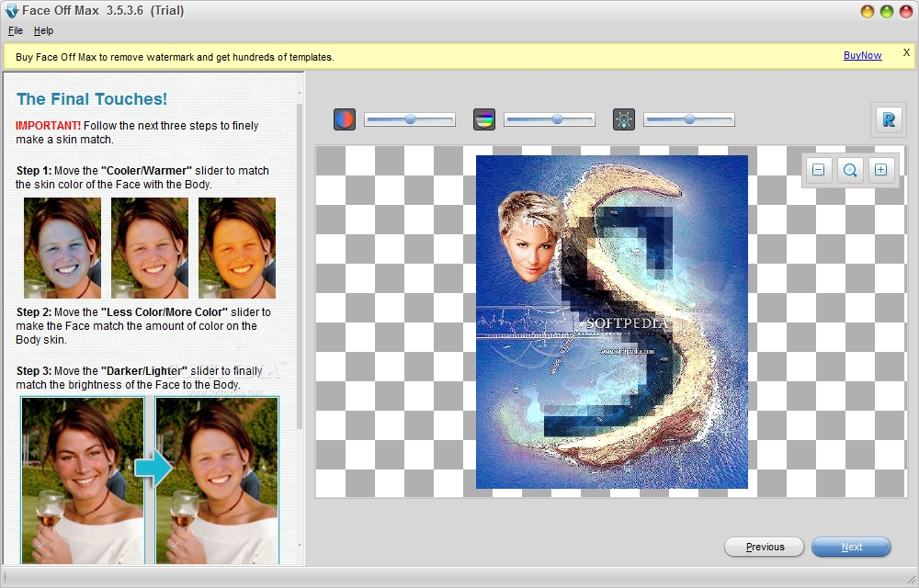Adjust the Less Color/More Color slider handle
Viewport: 919px width, 588px height.
pos(558,119)
